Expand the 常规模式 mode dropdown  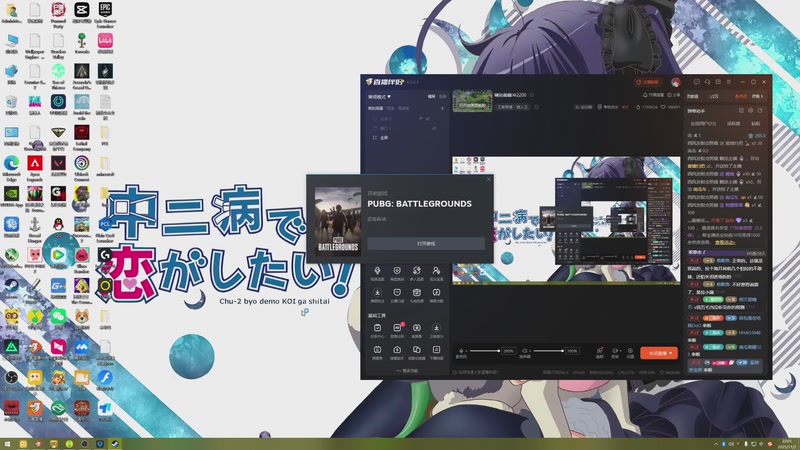[x=380, y=96]
